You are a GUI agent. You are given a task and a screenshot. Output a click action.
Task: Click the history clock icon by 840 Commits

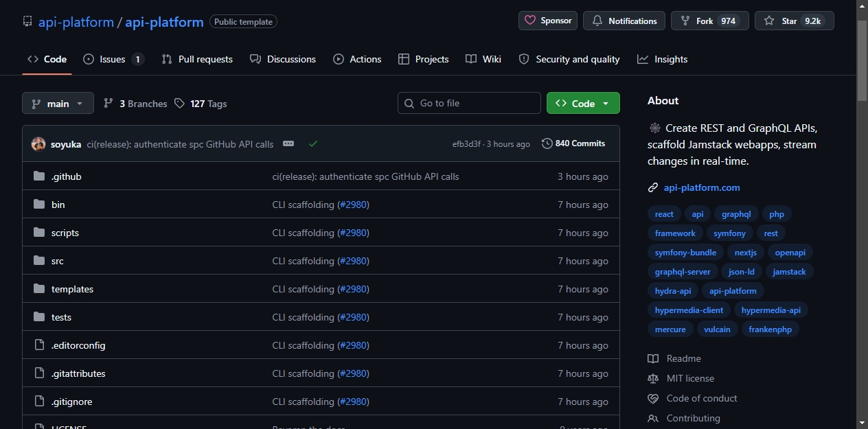coord(547,143)
